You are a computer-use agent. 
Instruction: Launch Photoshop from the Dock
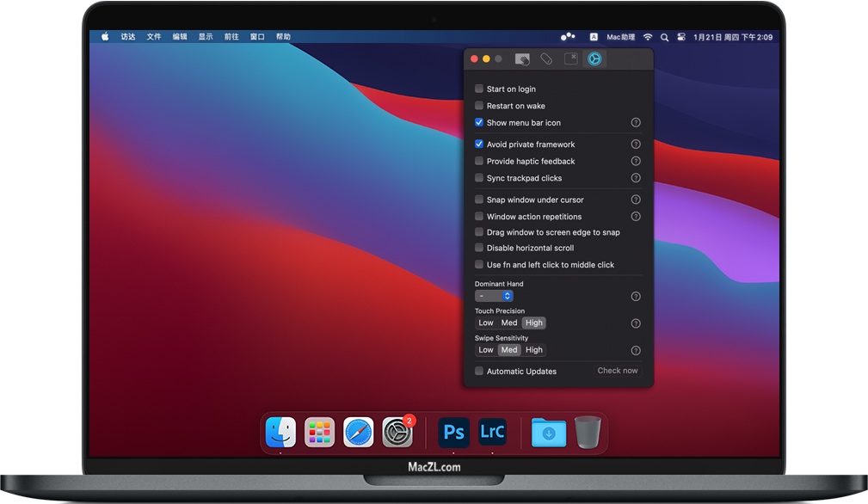[x=453, y=432]
